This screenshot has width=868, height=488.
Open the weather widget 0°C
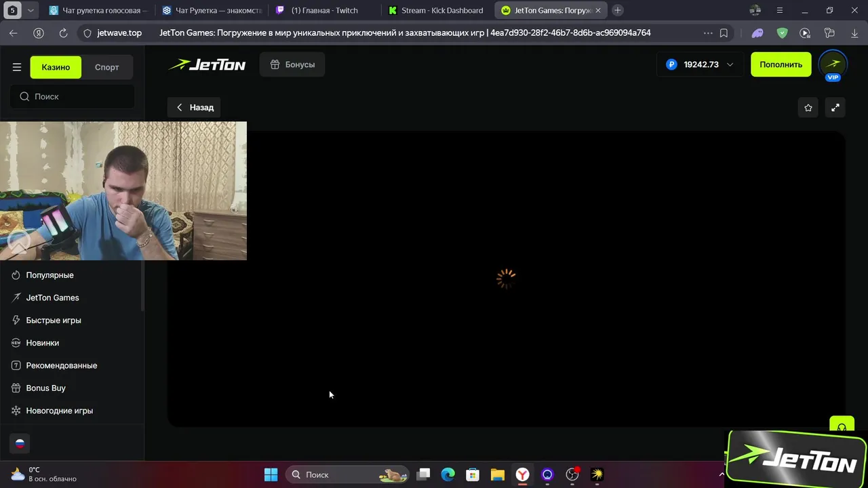(x=43, y=474)
